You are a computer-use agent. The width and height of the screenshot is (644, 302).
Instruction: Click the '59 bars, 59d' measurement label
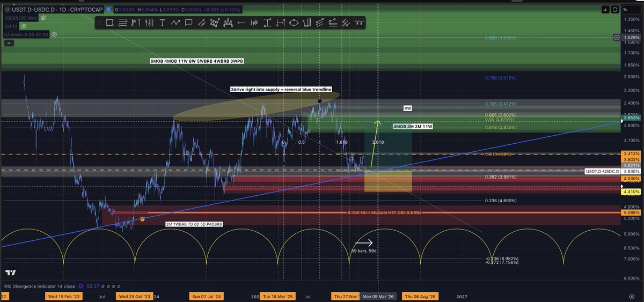pyautogui.click(x=363, y=251)
